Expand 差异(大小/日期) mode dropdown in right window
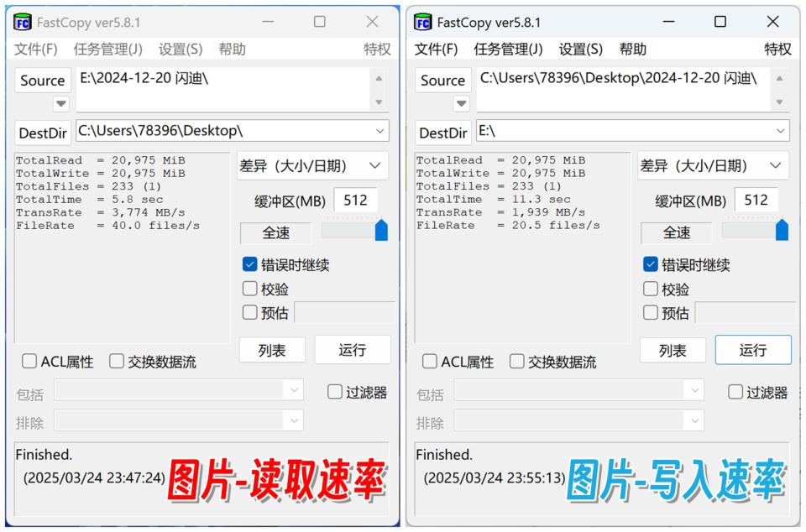The height and width of the screenshot is (532, 806). [x=775, y=165]
